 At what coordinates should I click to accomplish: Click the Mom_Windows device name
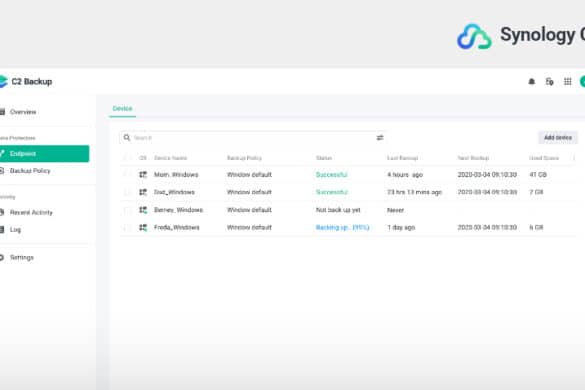point(176,174)
